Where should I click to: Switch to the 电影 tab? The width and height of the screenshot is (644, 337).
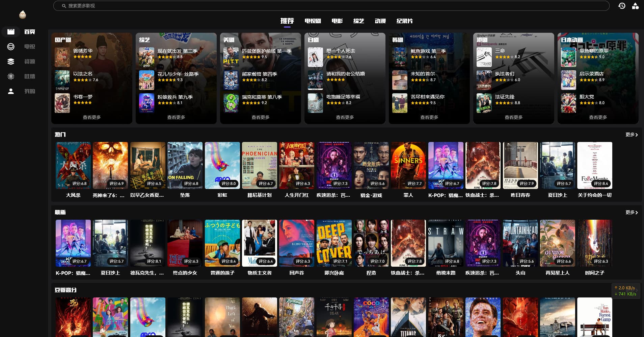pyautogui.click(x=337, y=21)
